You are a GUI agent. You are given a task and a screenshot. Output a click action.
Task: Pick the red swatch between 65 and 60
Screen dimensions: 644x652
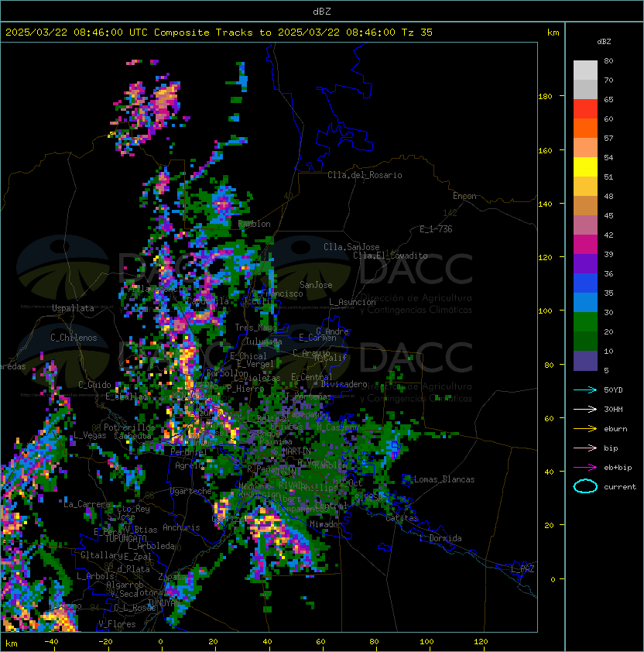585,109
